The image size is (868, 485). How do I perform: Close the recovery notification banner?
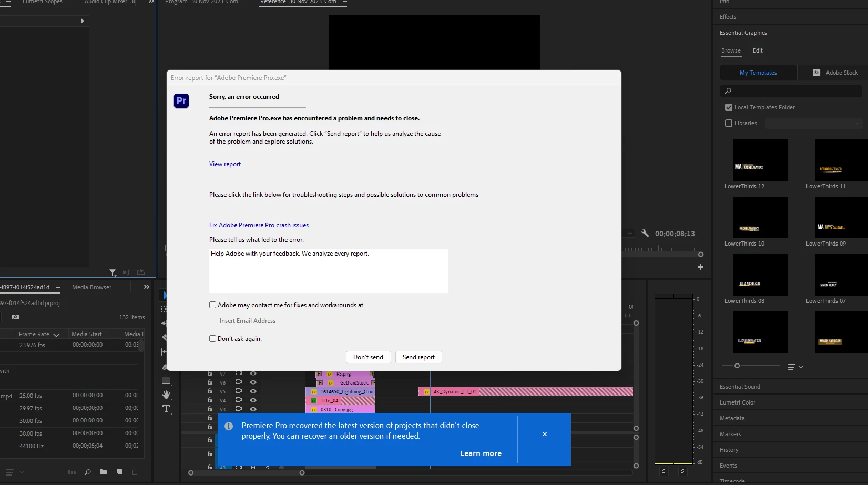[545, 434]
